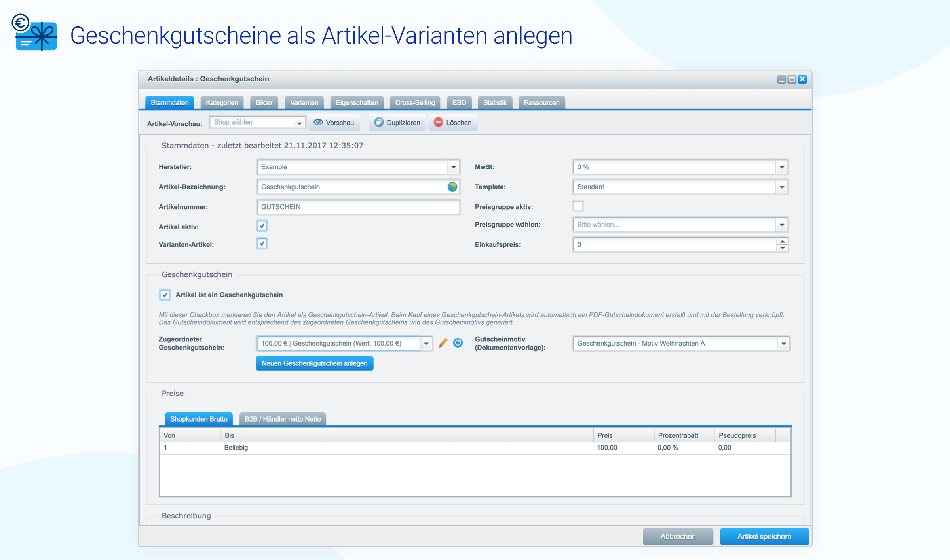Switch to the Stammdaten tab
The width and height of the screenshot is (950, 560).
click(169, 102)
